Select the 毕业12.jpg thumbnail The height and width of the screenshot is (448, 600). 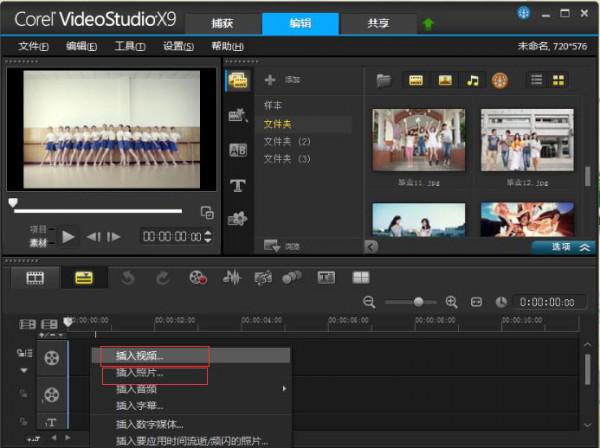(x=518, y=141)
